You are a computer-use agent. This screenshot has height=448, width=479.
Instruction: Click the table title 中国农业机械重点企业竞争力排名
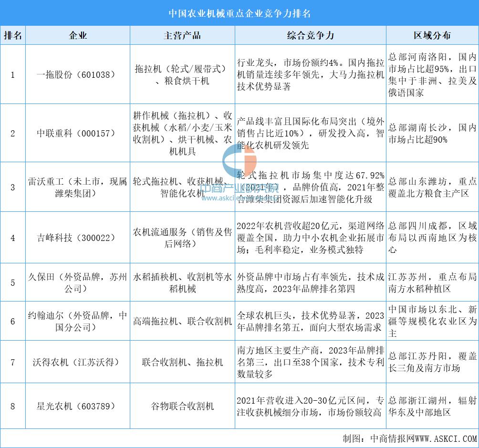[239, 13]
